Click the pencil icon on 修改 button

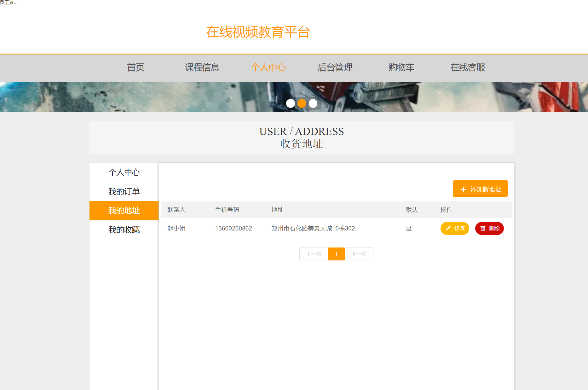(448, 228)
